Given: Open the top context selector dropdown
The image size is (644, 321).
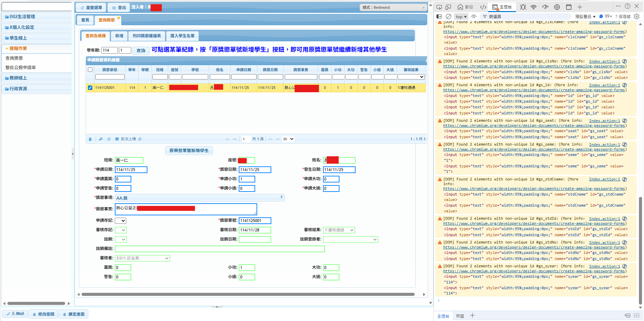Looking at the screenshot, I should click(x=461, y=16).
